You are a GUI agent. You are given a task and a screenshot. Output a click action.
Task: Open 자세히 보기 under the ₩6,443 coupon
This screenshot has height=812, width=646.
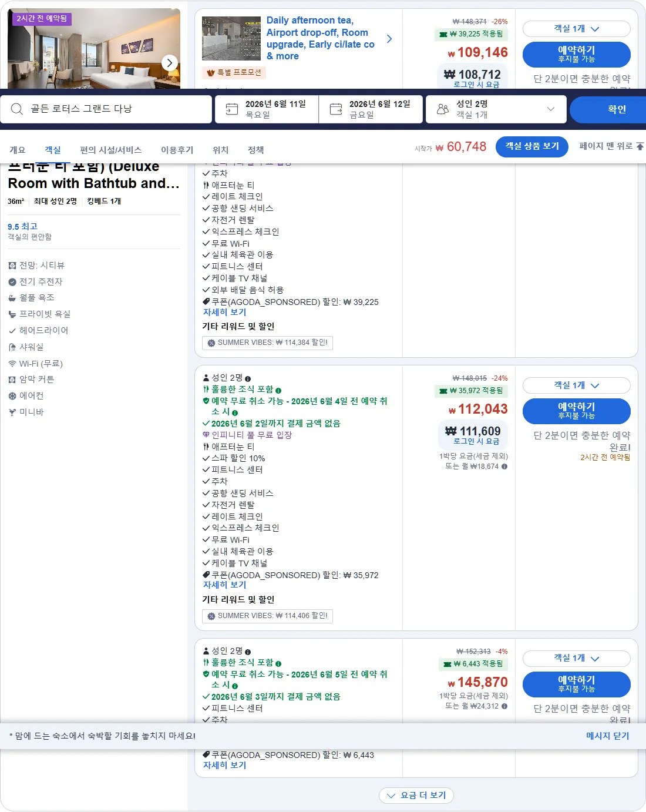click(x=225, y=766)
